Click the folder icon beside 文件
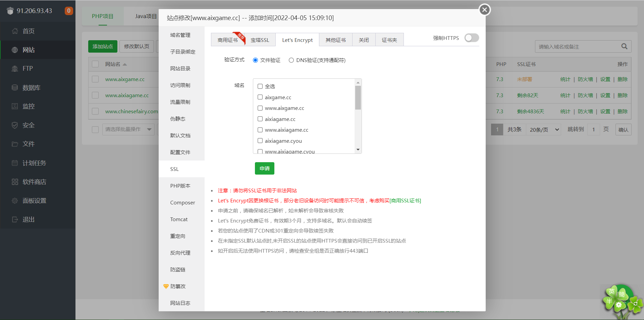The height and width of the screenshot is (320, 644). (x=15, y=144)
